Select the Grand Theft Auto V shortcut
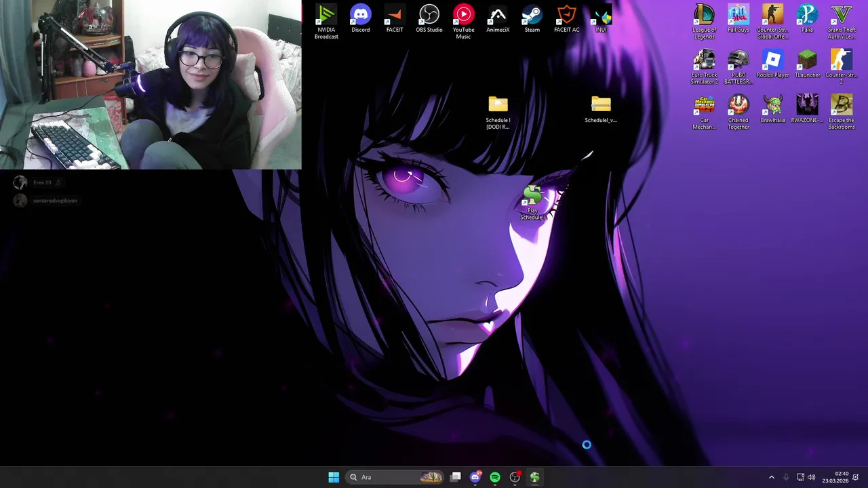868x488 pixels. (842, 22)
